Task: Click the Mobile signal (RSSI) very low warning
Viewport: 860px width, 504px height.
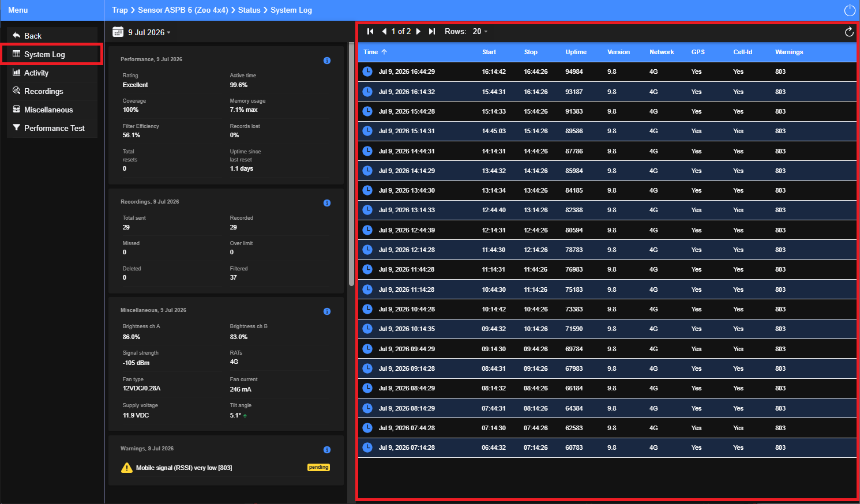Action: pyautogui.click(x=184, y=468)
